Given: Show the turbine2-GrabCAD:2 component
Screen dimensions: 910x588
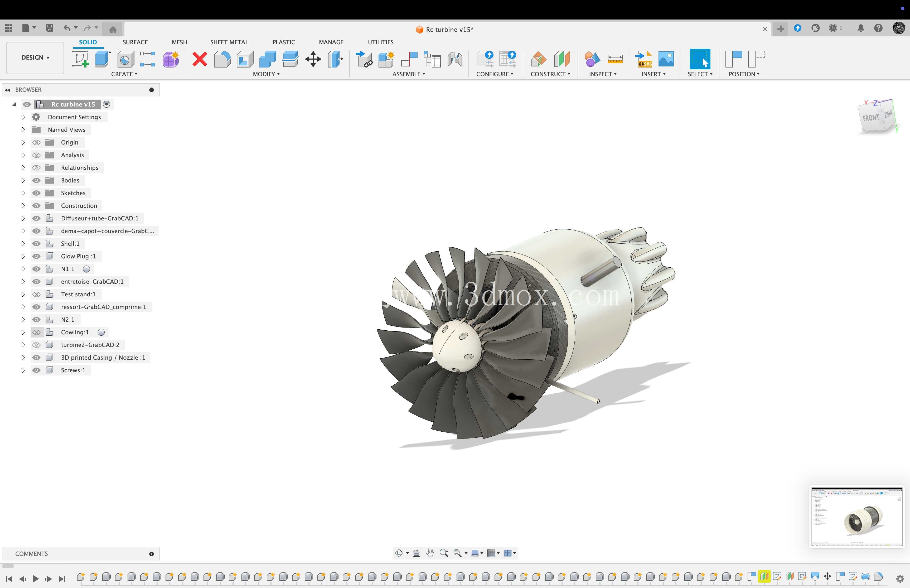Looking at the screenshot, I should click(x=36, y=345).
